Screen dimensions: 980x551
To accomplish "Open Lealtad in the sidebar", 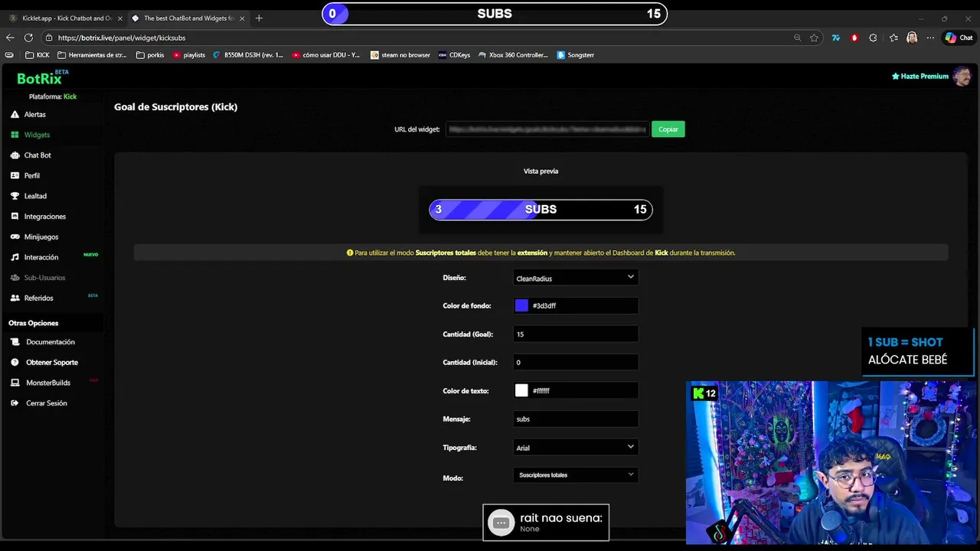I will pyautogui.click(x=35, y=196).
